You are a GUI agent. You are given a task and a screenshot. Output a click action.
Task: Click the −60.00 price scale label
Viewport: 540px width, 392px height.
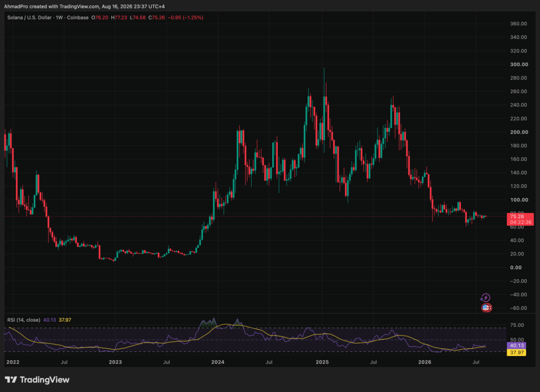(x=518, y=308)
